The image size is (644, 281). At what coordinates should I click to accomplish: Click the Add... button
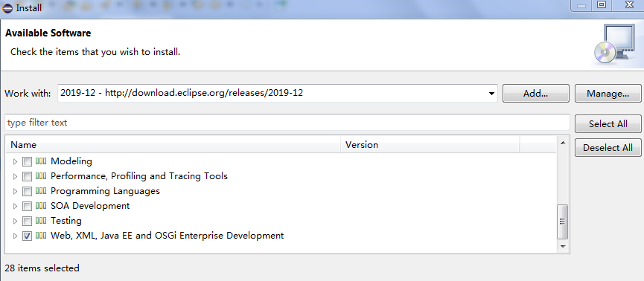[535, 94]
